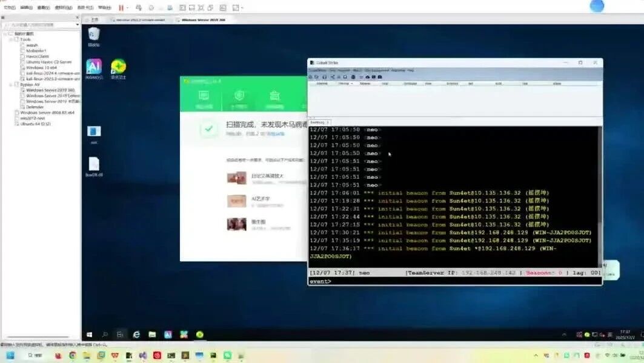Select Defender VM in Bypass-AV folder

click(35, 107)
